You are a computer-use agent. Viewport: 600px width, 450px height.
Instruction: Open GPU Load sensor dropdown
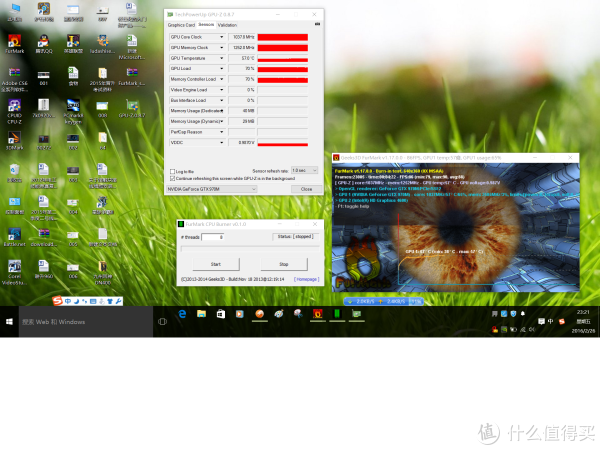[222, 68]
